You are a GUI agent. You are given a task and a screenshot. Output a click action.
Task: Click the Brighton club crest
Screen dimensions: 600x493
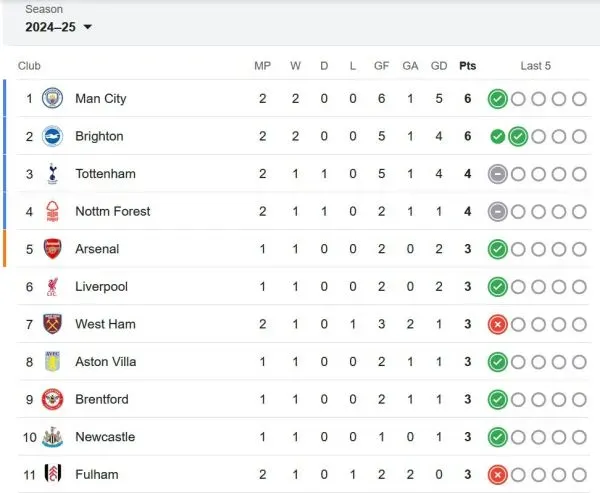click(52, 136)
